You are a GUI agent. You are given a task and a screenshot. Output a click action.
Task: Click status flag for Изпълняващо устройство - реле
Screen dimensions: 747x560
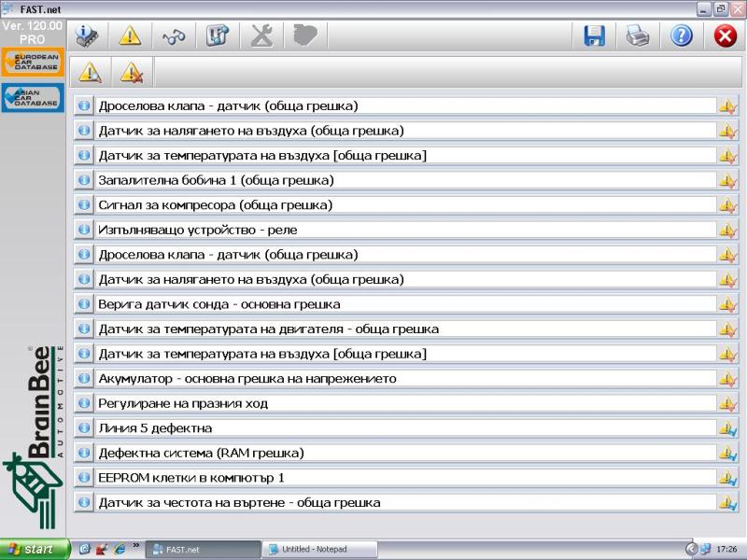click(x=727, y=230)
